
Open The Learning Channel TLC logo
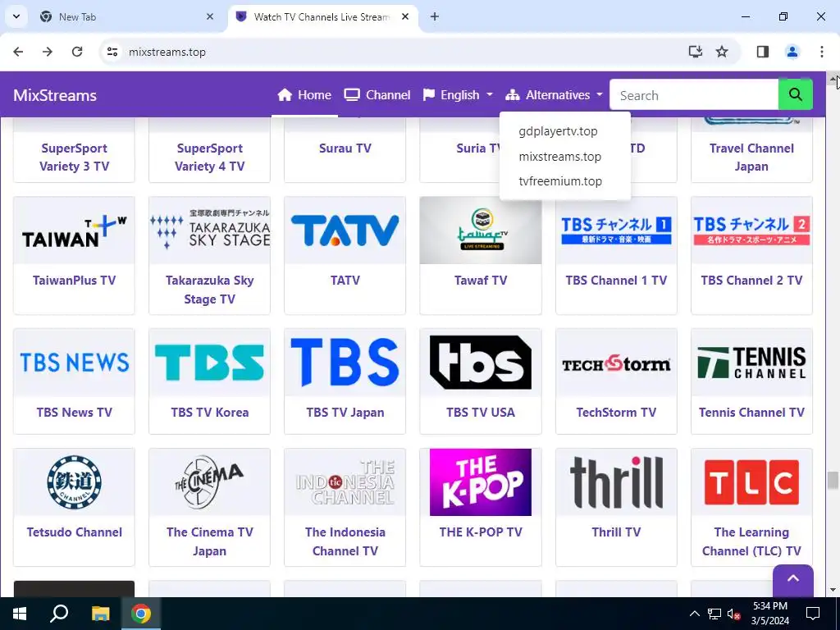click(x=751, y=482)
